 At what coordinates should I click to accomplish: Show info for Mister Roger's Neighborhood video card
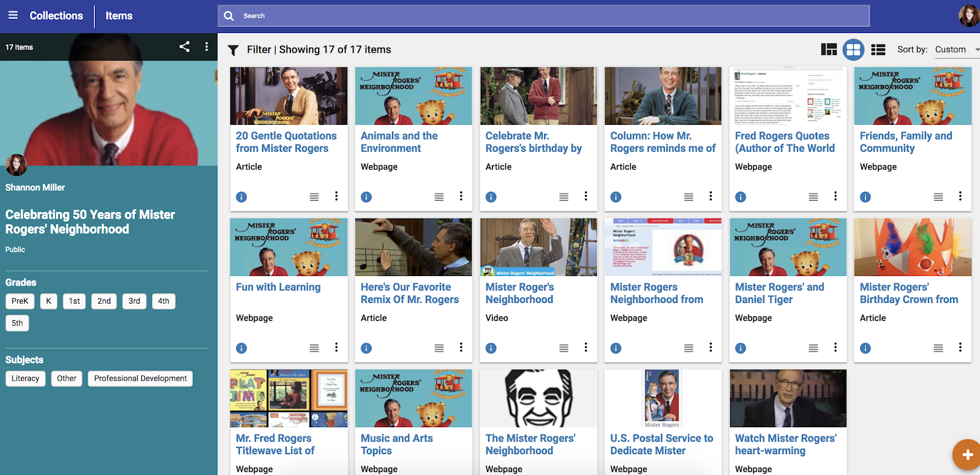click(x=491, y=348)
